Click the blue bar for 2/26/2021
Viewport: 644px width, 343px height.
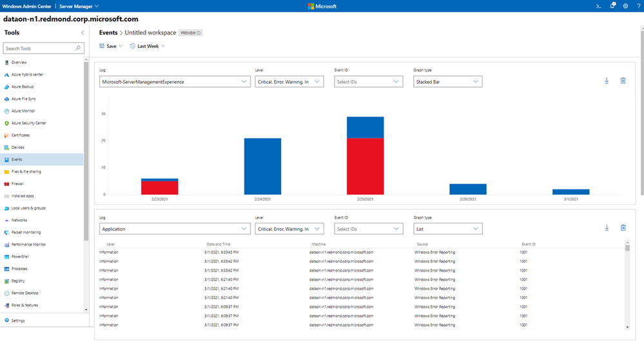tap(468, 190)
